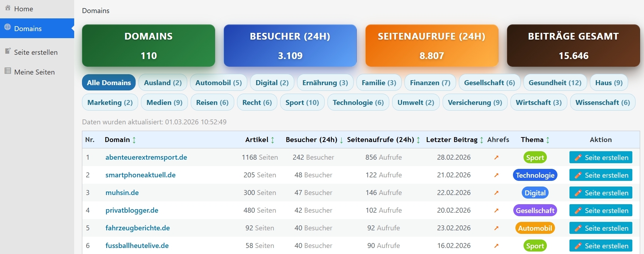
Task: Click Seite erstellen button for fahrzeugberichte.de
Action: click(x=601, y=228)
